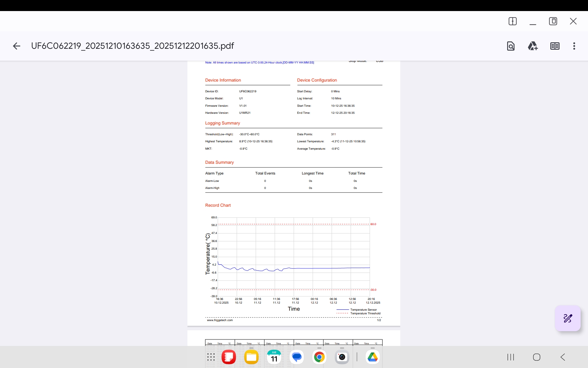588x368 pixels.
Task: Open Calendar app showing 11
Action: [x=274, y=357]
